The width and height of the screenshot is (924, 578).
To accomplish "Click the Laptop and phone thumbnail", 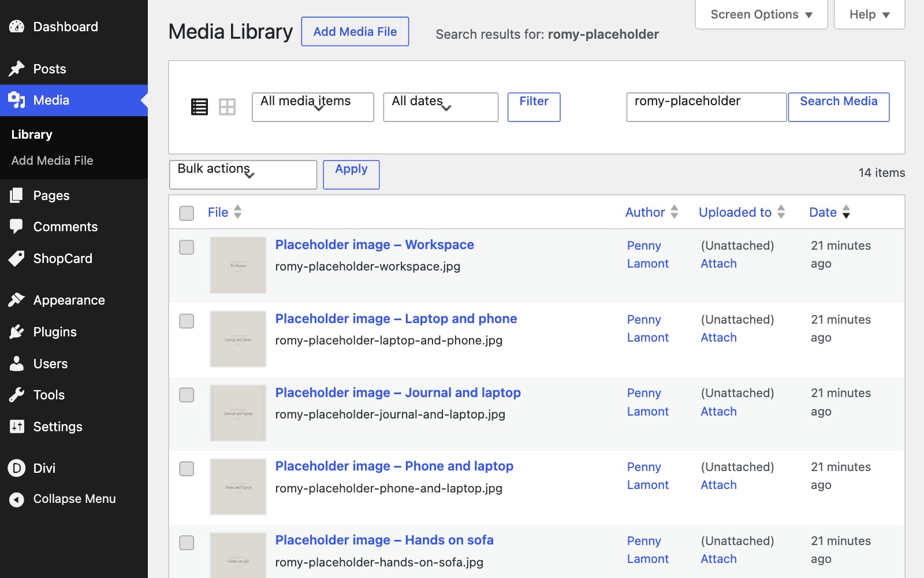I will coord(238,339).
